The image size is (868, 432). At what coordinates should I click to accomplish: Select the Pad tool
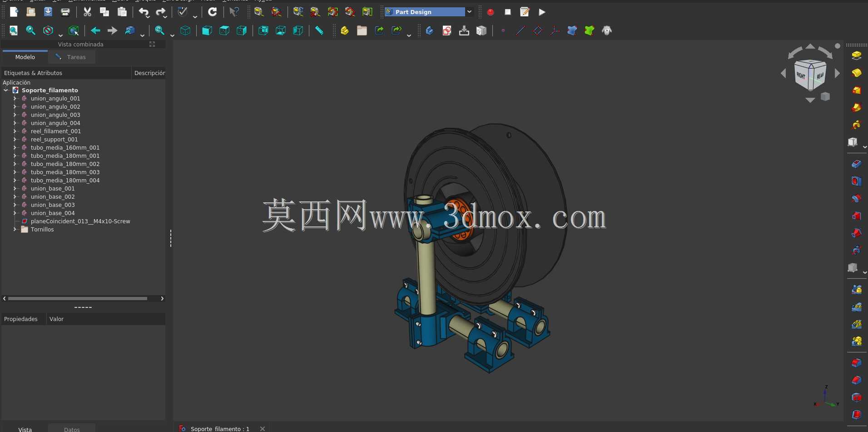(857, 55)
